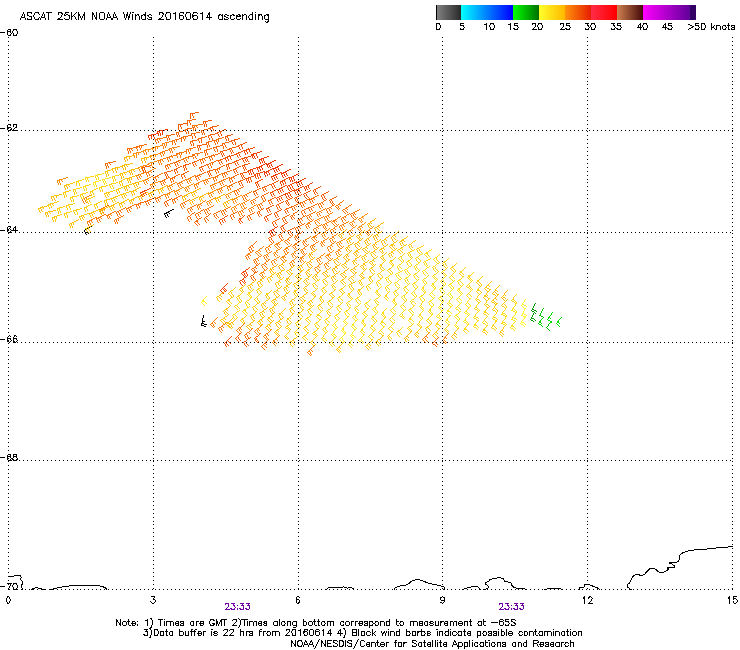The image size is (740, 650).
Task: Click the longitude axis label "12"
Action: (587, 600)
